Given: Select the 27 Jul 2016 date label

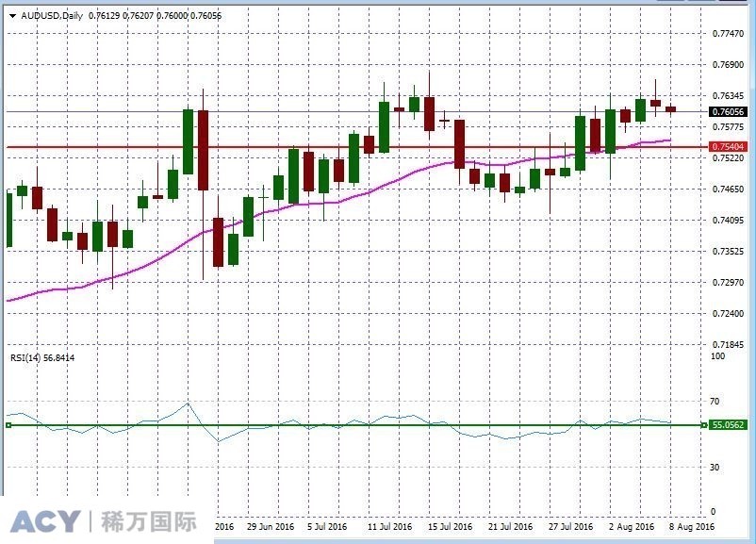Looking at the screenshot, I should coord(570,527).
